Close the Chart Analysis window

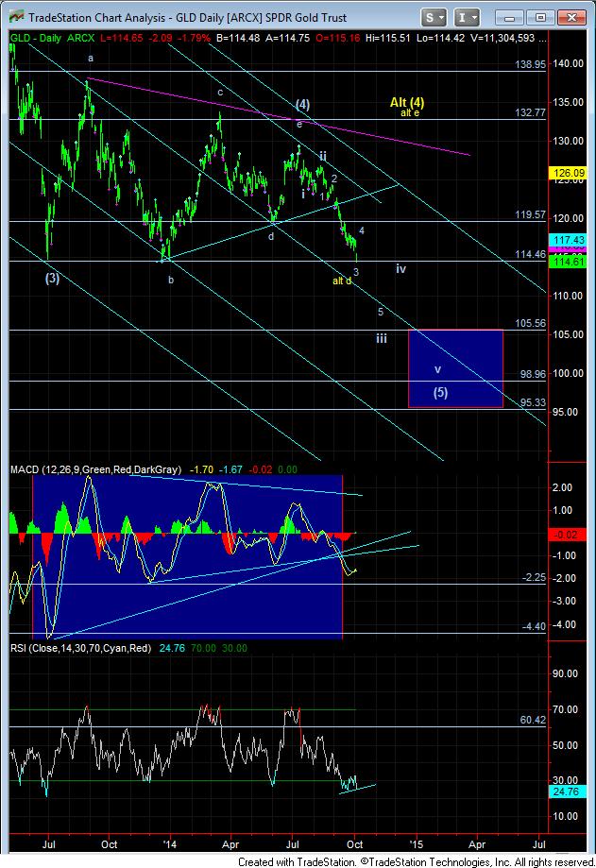[570, 18]
